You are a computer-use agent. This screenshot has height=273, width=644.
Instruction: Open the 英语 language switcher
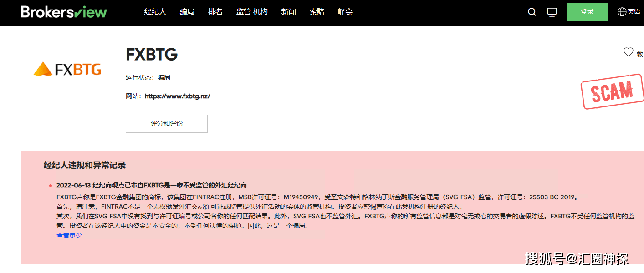point(633,12)
